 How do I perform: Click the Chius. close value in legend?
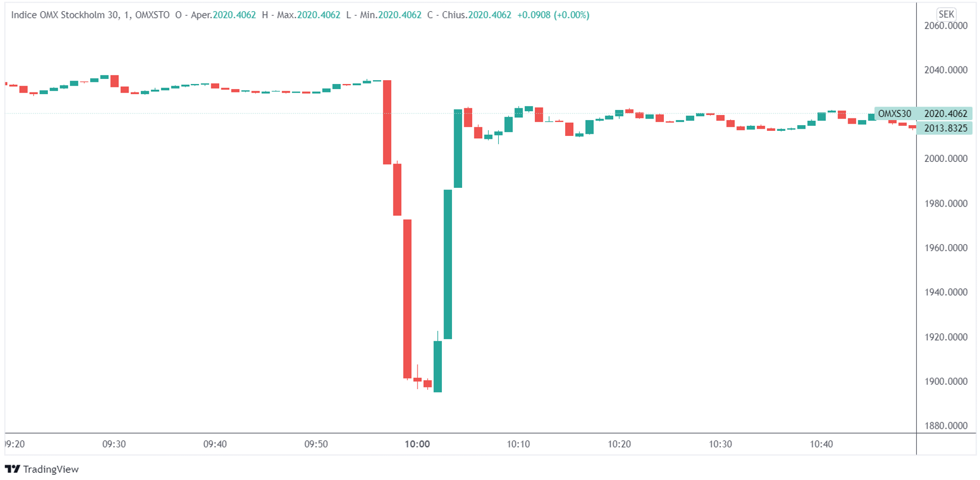click(489, 15)
